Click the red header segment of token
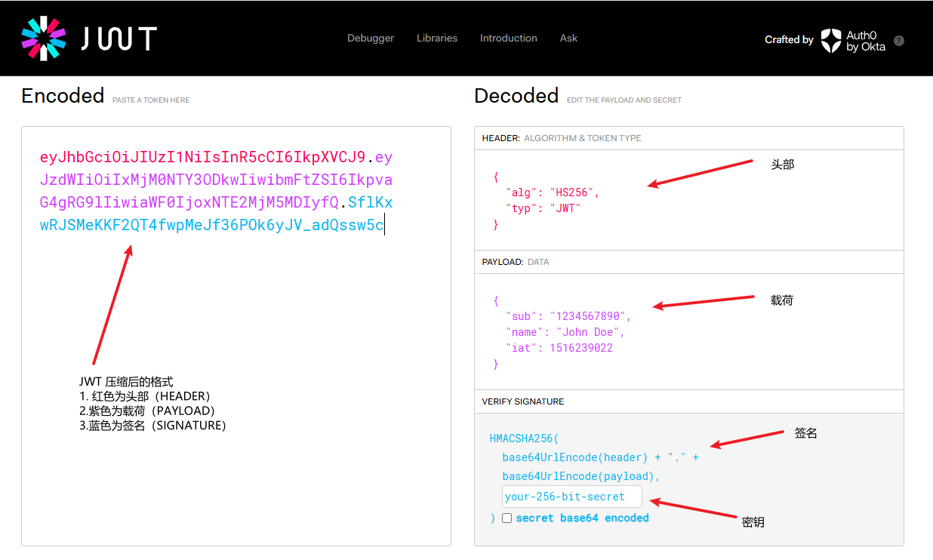This screenshot has height=560, width=933. (203, 157)
